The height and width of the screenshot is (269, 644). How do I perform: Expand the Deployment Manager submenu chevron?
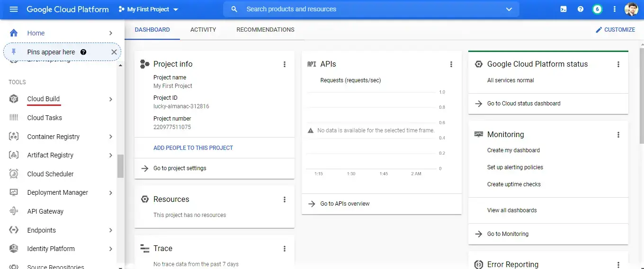110,192
